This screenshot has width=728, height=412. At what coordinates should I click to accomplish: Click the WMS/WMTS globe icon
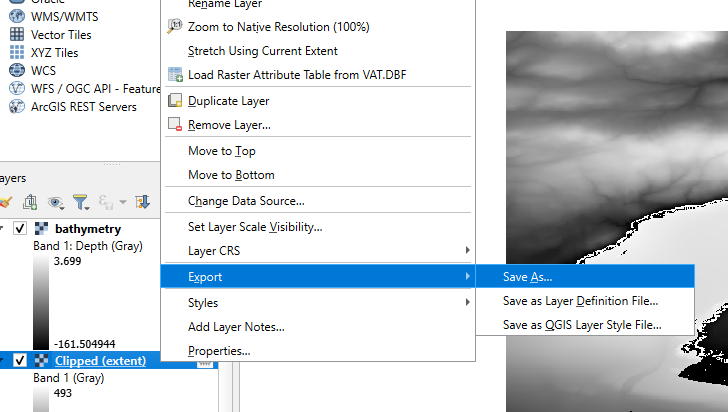pyautogui.click(x=17, y=17)
